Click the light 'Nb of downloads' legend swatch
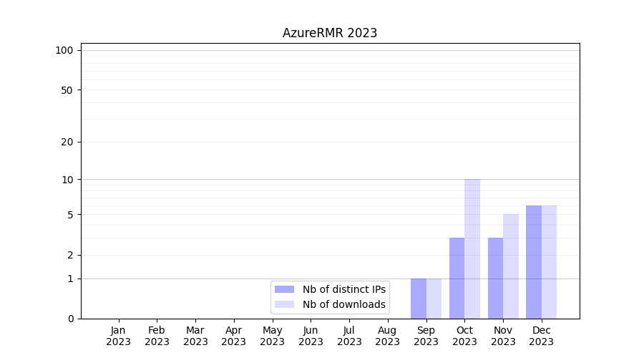Image resolution: width=644 pixels, height=358 pixels. tap(284, 304)
